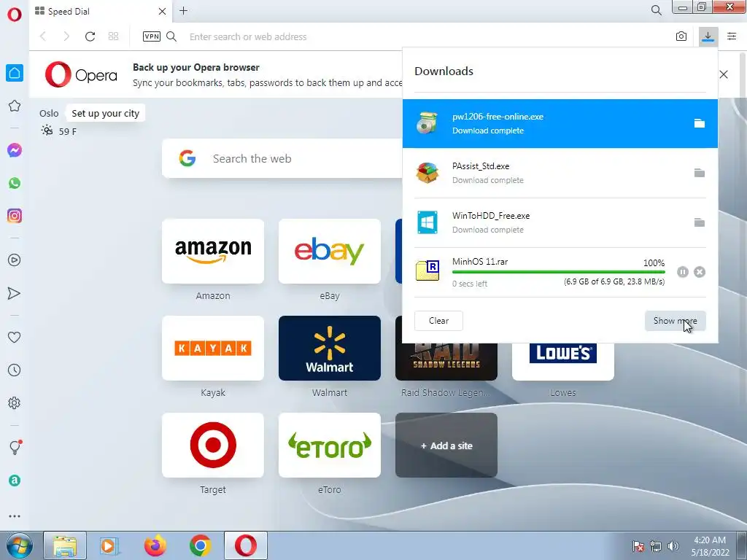Open My Flow send icon
747x560 pixels.
tap(15, 293)
